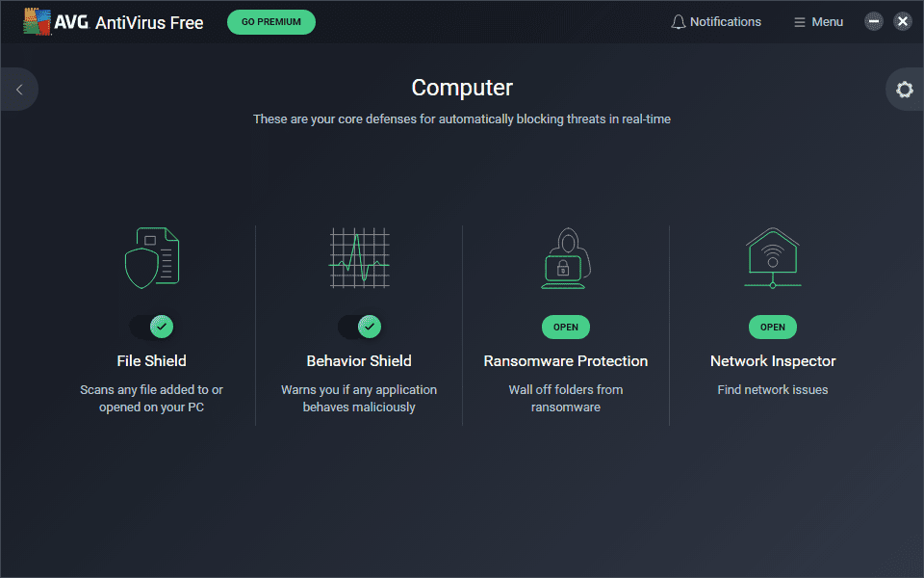Go back using the left arrow
This screenshot has width=924, height=578.
pyautogui.click(x=19, y=90)
